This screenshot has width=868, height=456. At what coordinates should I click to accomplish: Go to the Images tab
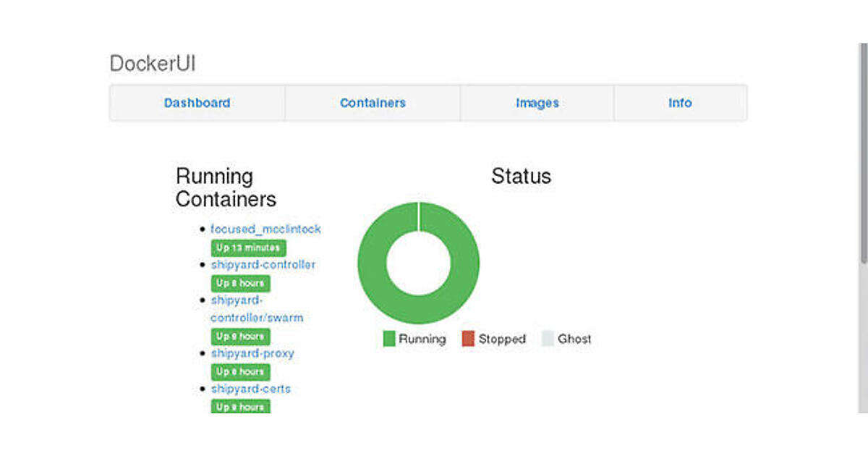pyautogui.click(x=537, y=103)
